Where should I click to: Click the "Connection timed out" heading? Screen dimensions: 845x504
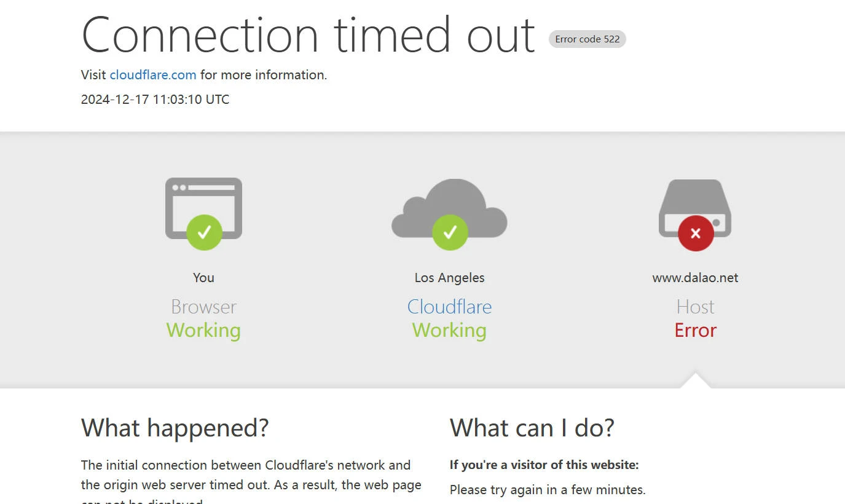pyautogui.click(x=308, y=35)
